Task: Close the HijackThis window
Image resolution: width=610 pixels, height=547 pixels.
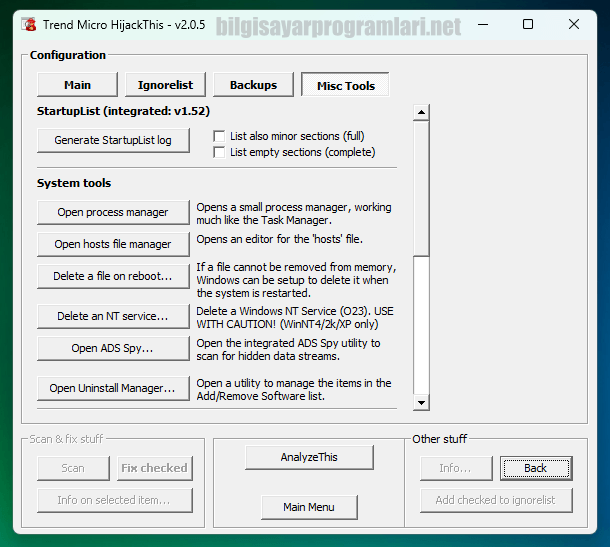Action: point(574,25)
